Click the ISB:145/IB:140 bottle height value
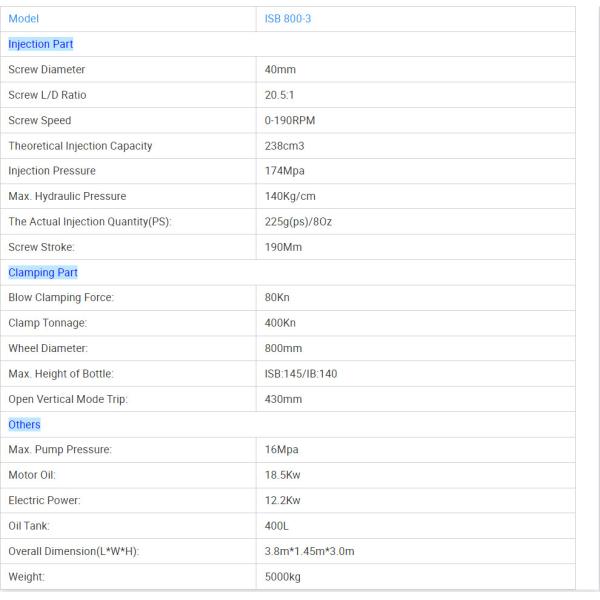 (x=295, y=373)
